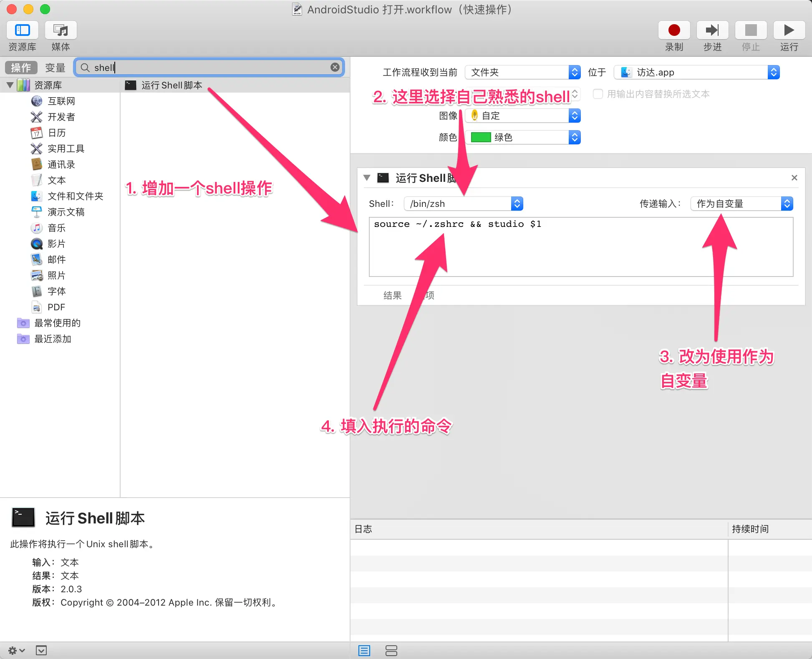Viewport: 812px width, 659px height.
Task: Open the green color (绿色) picker
Action: pyautogui.click(x=522, y=138)
